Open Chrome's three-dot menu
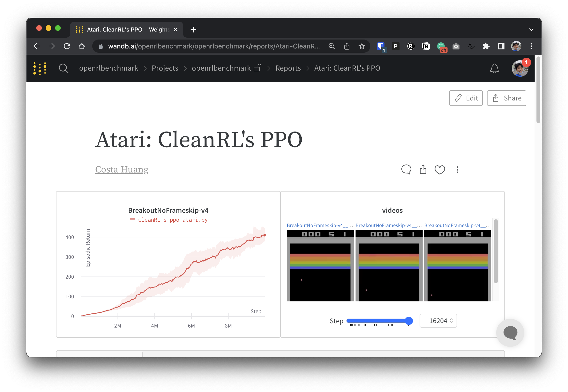 531,46
